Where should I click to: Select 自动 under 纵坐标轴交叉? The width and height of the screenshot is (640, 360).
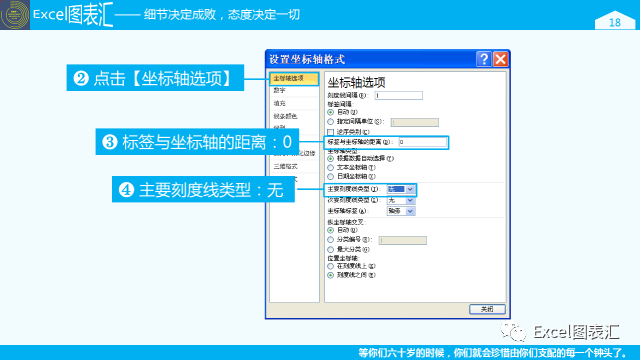[331, 231]
